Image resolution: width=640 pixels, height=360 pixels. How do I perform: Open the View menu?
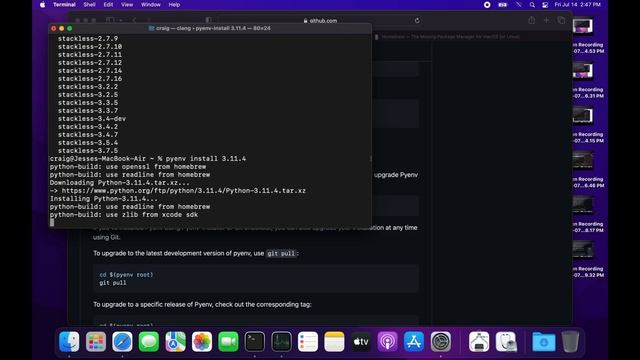[x=127, y=4]
